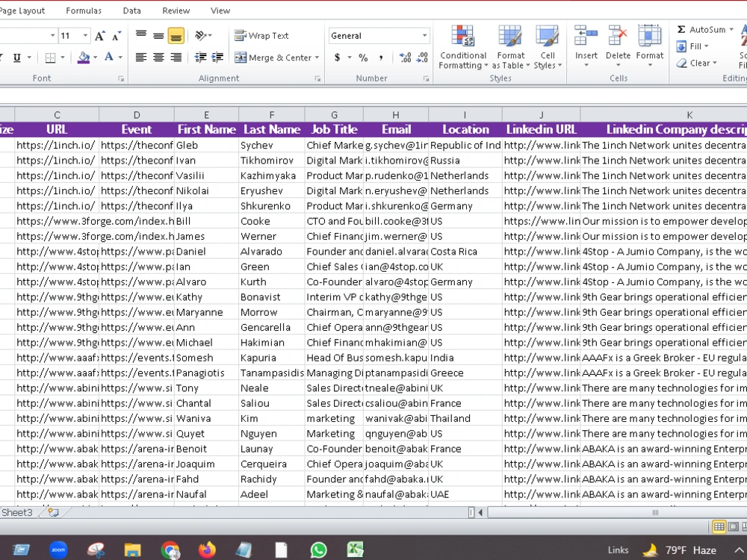Open File Explorer from taskbar
This screenshot has width=747, height=560.
133,550
